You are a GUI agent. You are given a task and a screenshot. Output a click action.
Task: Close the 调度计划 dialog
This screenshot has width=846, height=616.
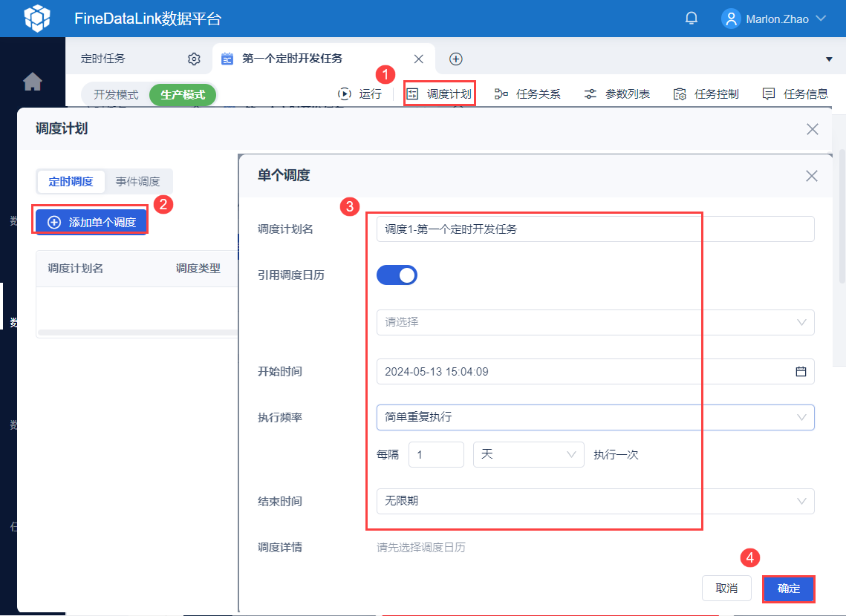coord(812,129)
